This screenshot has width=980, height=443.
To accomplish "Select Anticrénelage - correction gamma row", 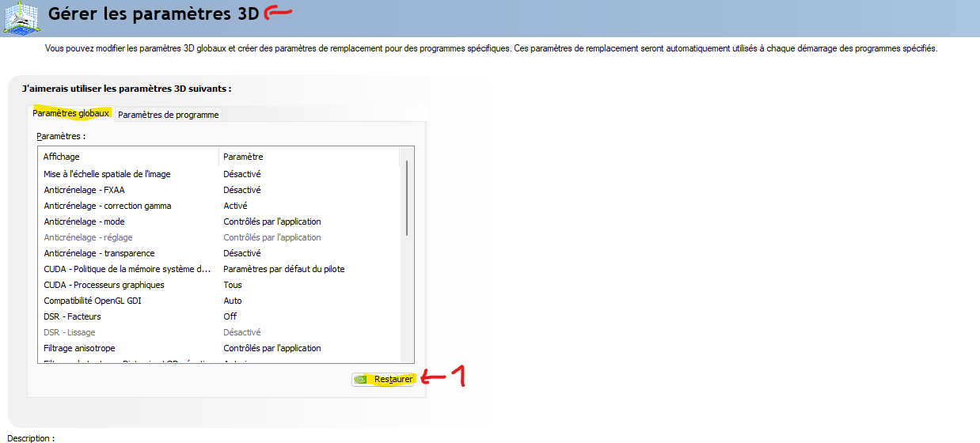I will click(x=219, y=206).
